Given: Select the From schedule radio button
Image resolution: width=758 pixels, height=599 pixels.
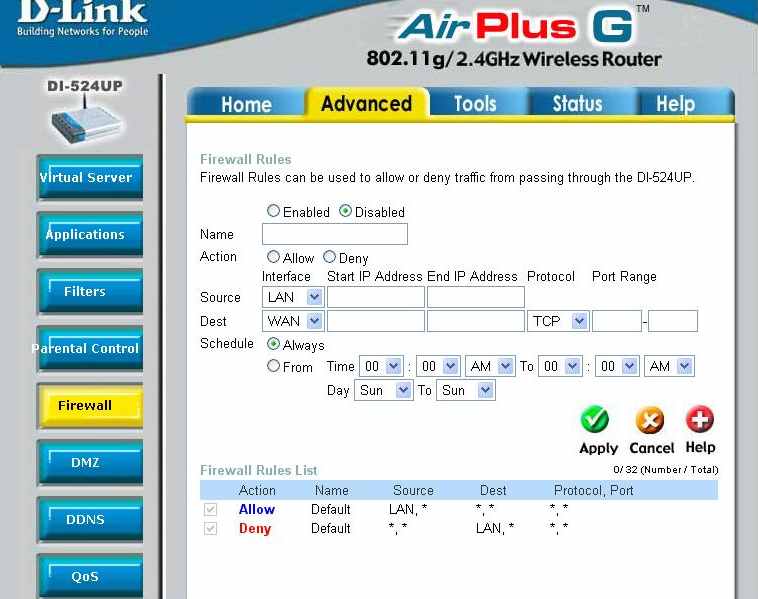Looking at the screenshot, I should coord(273,367).
